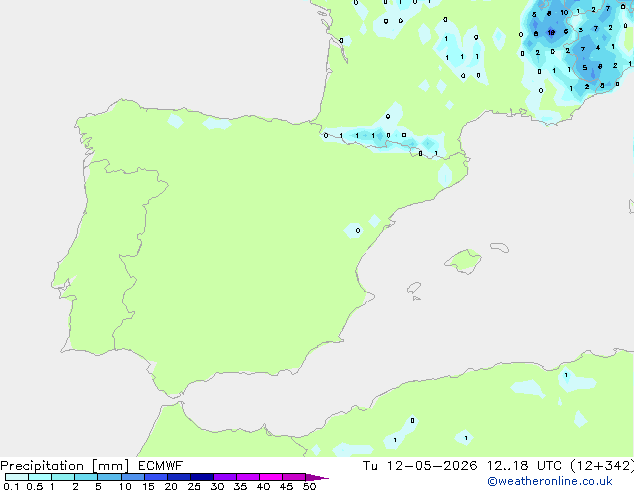Click the 25–30 mm dark navy swatch
The height and width of the screenshot is (490, 634).
point(202,477)
